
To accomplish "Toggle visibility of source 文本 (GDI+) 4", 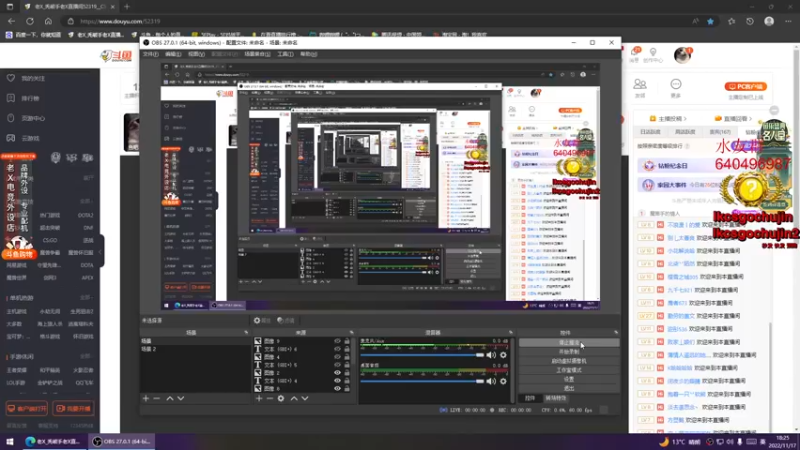I will pos(337,381).
